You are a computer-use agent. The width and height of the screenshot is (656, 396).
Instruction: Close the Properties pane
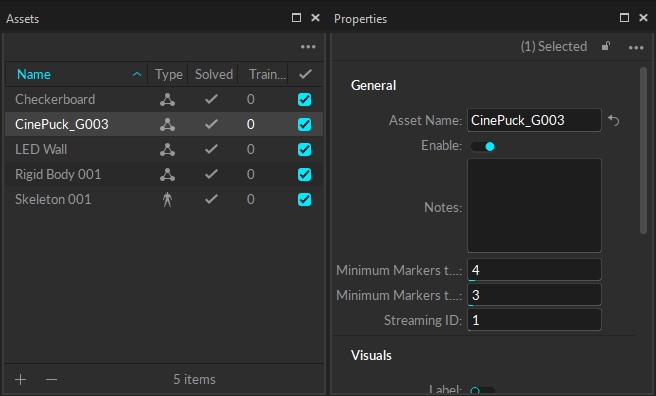643,18
